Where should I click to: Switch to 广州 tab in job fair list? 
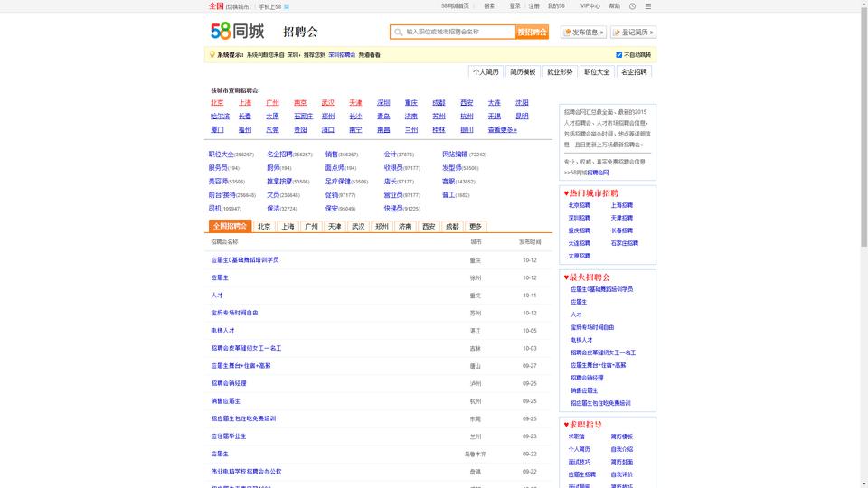click(311, 226)
